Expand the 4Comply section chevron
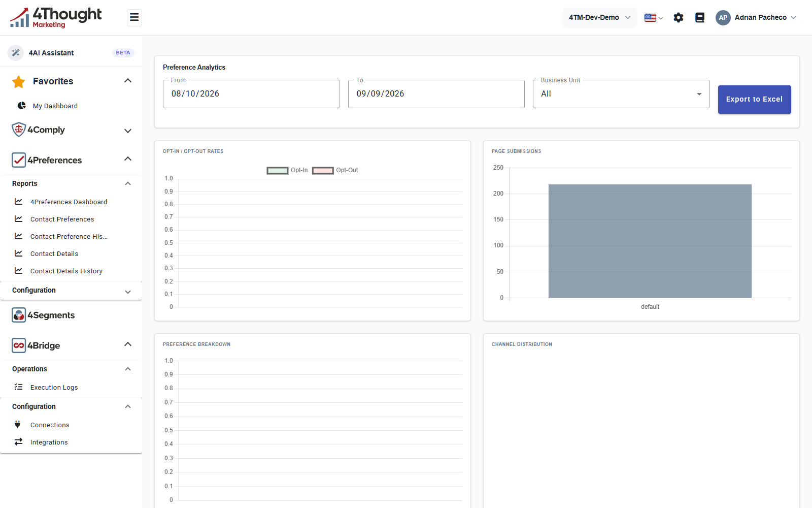Screen dimensions: 812x508 click(128, 131)
